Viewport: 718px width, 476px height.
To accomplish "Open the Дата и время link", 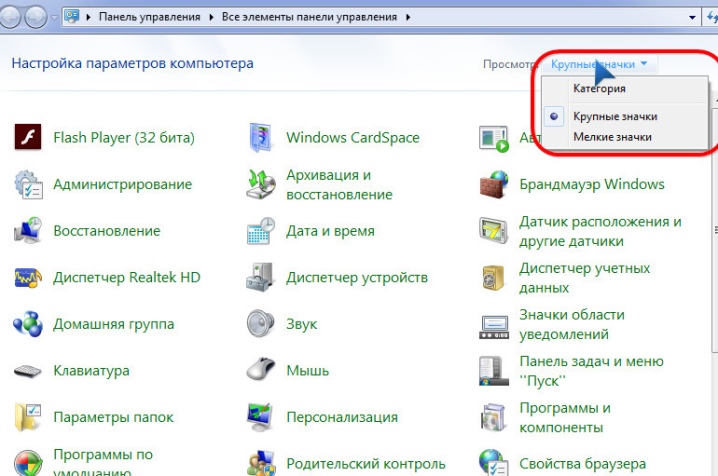I will click(330, 231).
